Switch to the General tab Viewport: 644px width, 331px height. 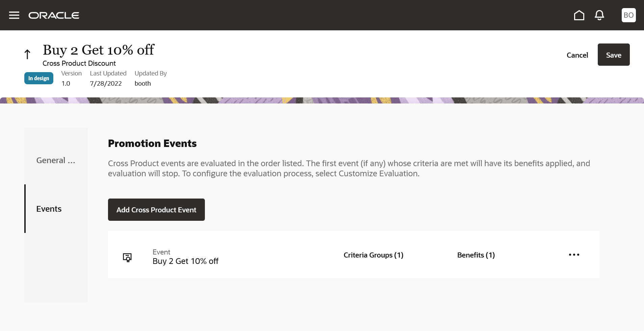[x=56, y=160]
